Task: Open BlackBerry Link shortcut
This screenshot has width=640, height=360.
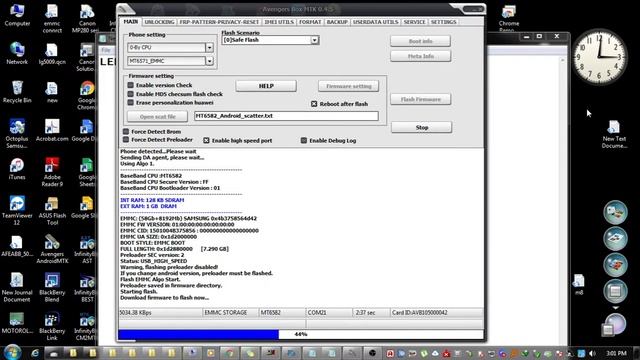Action: 52,326
